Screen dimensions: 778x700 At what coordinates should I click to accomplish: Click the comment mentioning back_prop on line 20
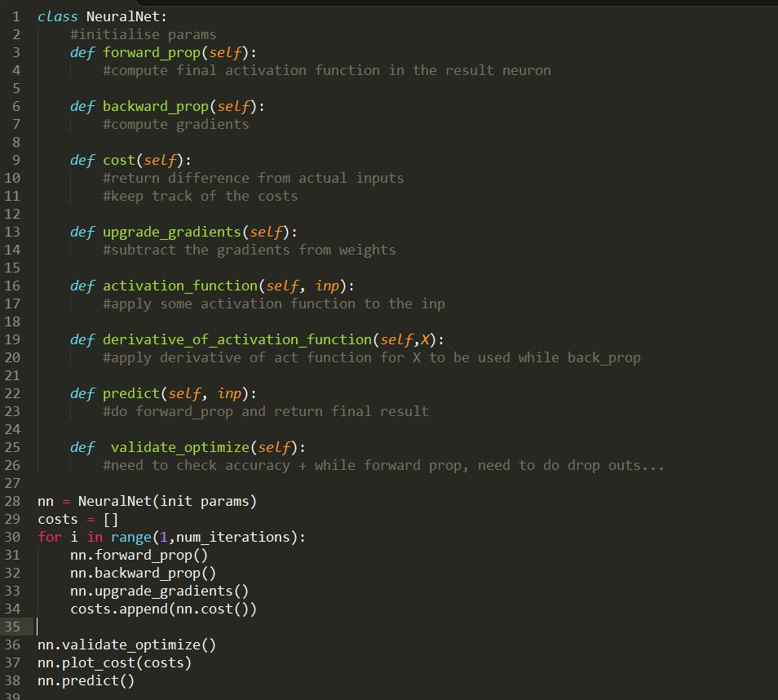click(x=371, y=357)
